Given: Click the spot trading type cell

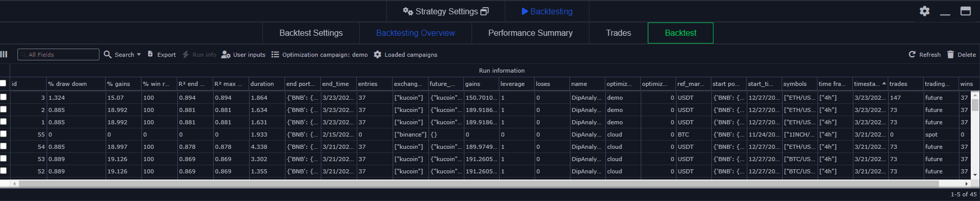Looking at the screenshot, I should coord(941,135).
